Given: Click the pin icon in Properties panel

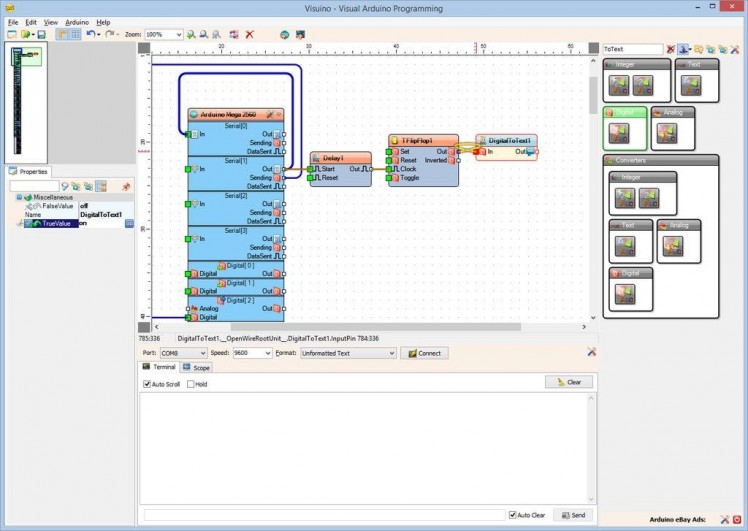Looking at the screenshot, I should [126, 186].
